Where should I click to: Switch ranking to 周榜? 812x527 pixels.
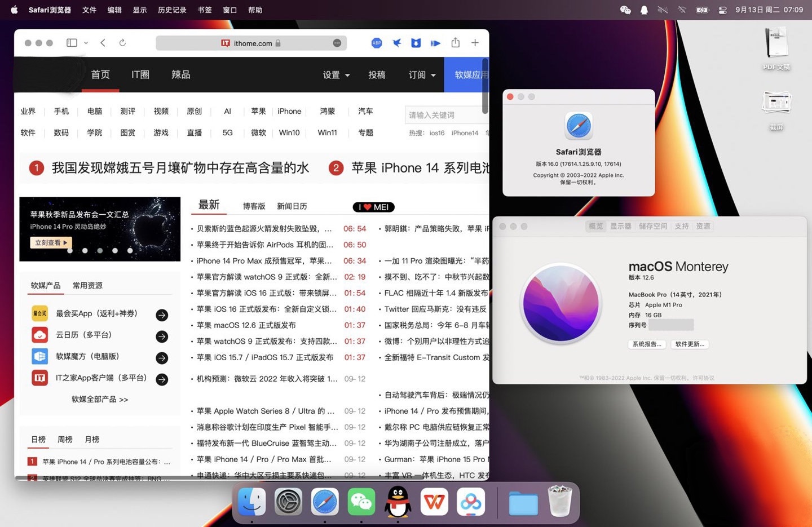pos(65,440)
